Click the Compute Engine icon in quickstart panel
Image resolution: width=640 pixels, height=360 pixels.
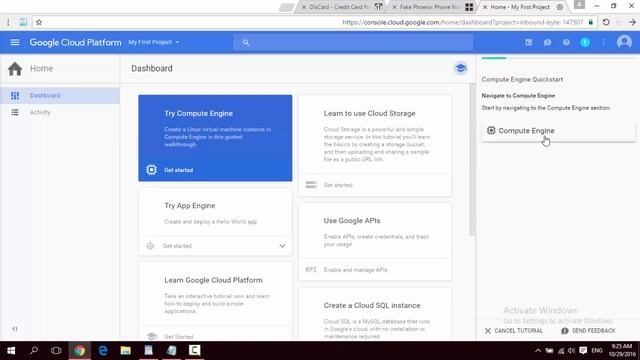click(491, 131)
